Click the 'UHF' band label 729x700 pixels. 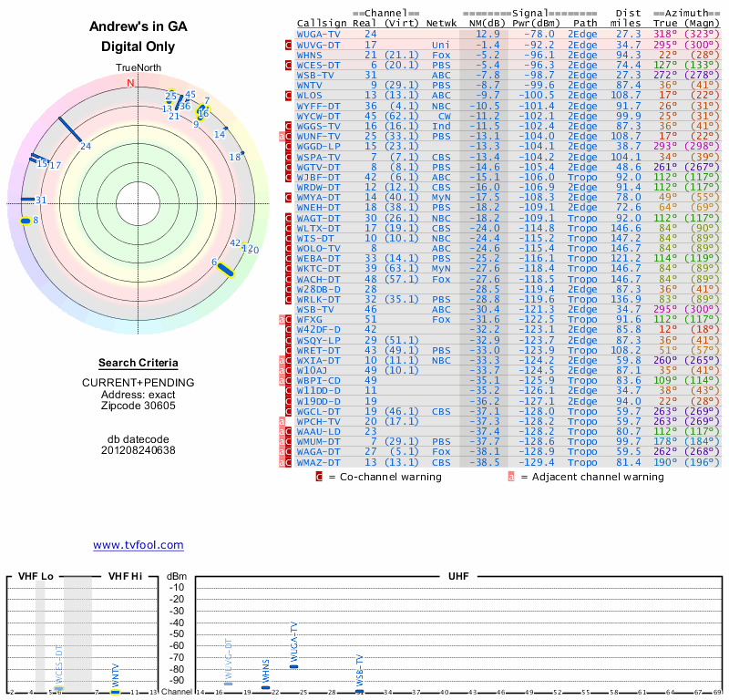point(458,576)
